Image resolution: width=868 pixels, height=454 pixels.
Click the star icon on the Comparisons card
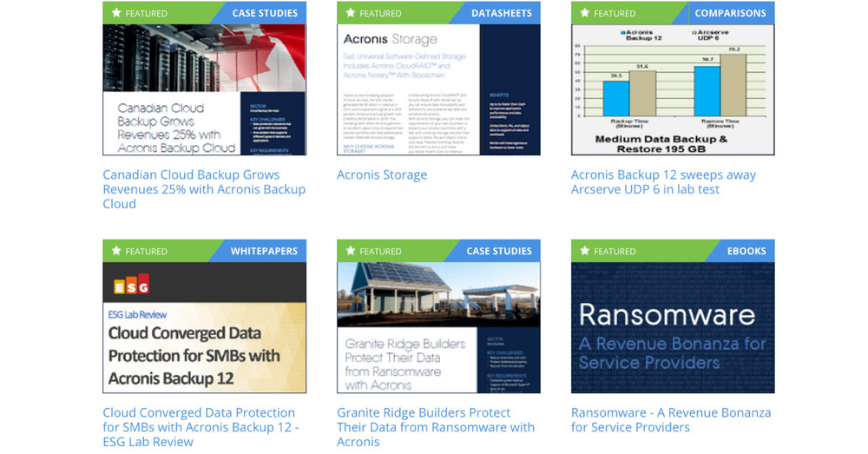(x=584, y=13)
